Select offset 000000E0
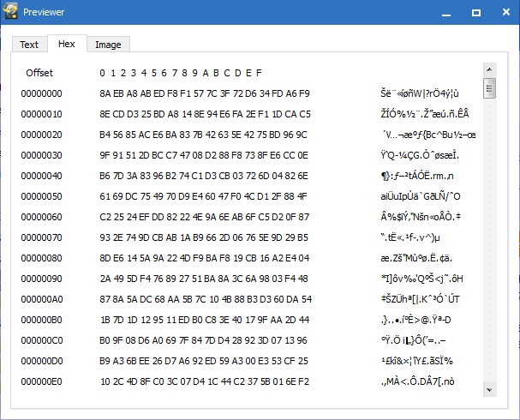The width and height of the screenshot is (520, 420). [41, 381]
